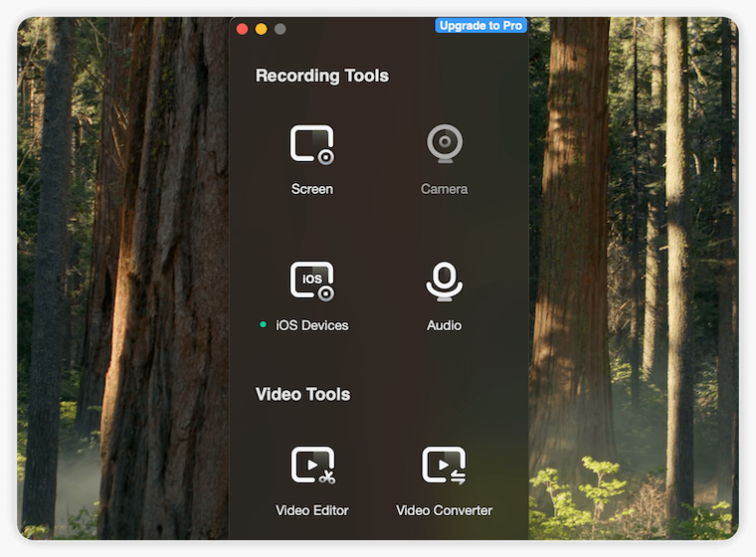Select the Camera webcam icon
This screenshot has width=756, height=557.
coord(444,145)
